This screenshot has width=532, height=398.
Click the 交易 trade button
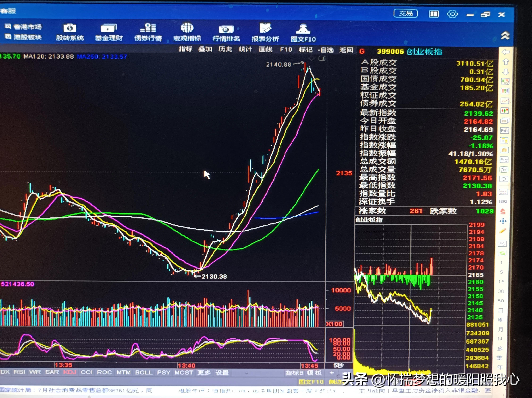pos(406,13)
